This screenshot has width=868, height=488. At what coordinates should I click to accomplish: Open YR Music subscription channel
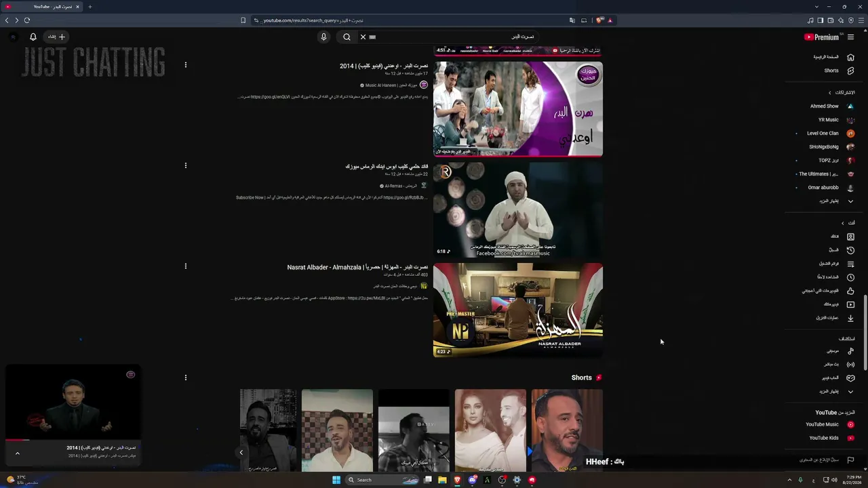point(836,120)
